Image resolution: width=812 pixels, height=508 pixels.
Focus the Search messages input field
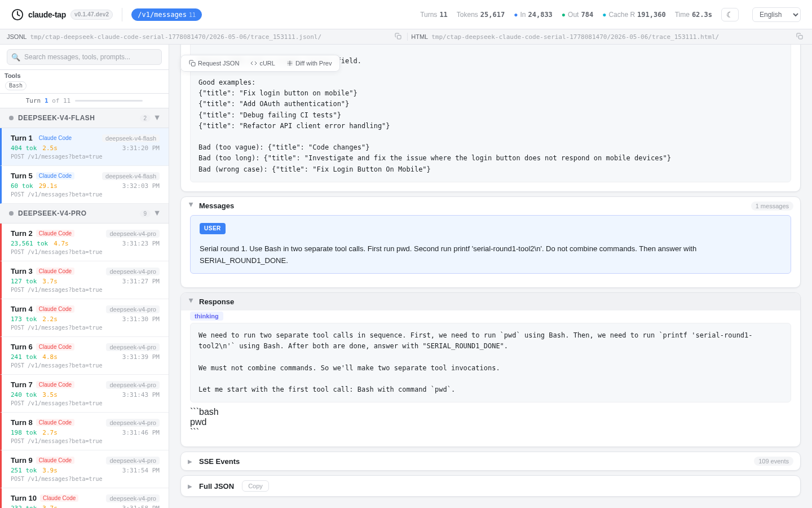pyautogui.click(x=84, y=57)
